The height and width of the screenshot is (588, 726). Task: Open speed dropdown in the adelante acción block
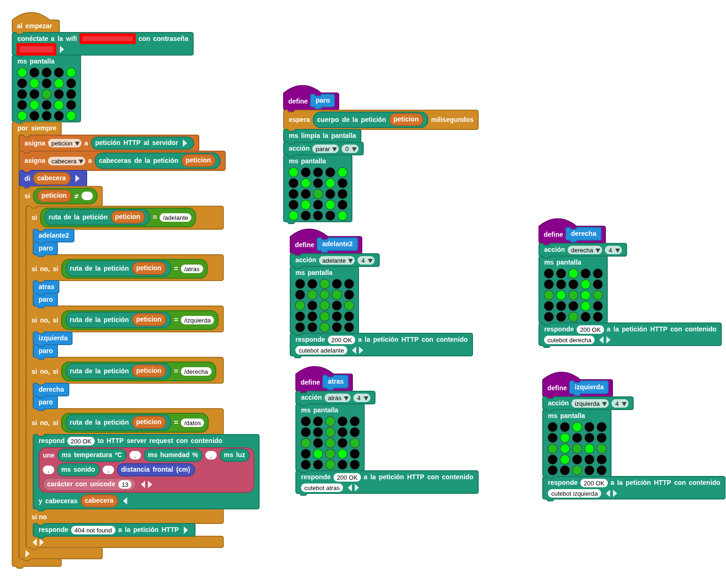coord(366,260)
